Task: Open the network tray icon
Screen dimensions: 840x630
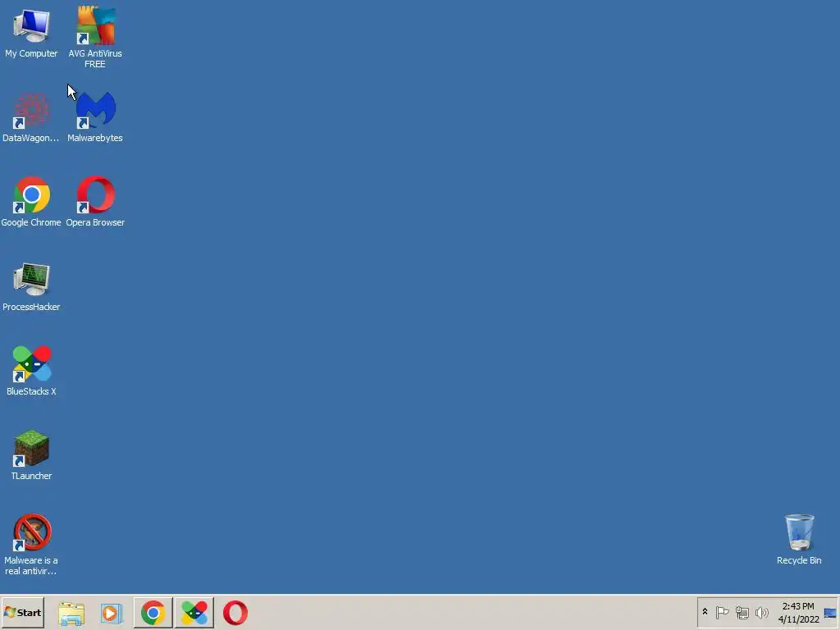Action: point(742,612)
